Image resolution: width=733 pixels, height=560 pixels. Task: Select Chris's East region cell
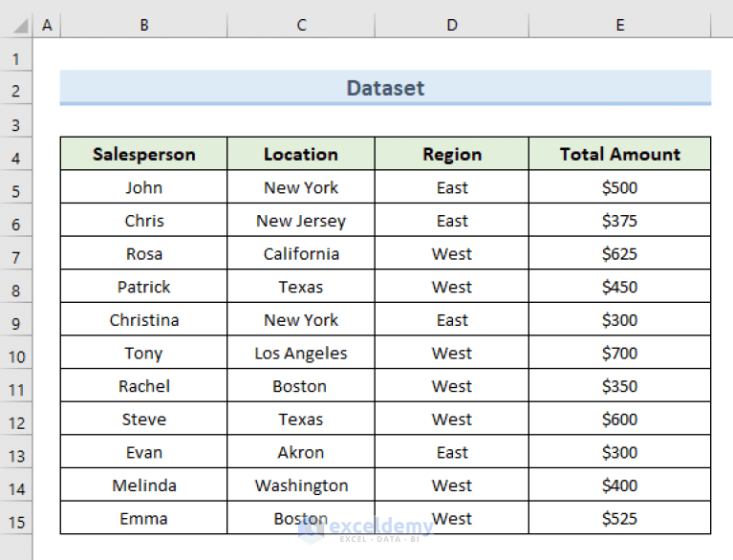pyautogui.click(x=452, y=220)
